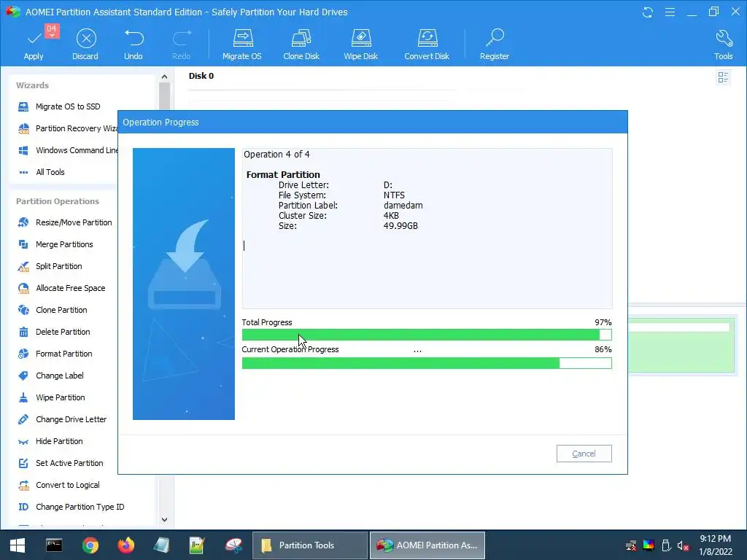Select Set Active Partition
747x560 pixels.
click(60, 463)
